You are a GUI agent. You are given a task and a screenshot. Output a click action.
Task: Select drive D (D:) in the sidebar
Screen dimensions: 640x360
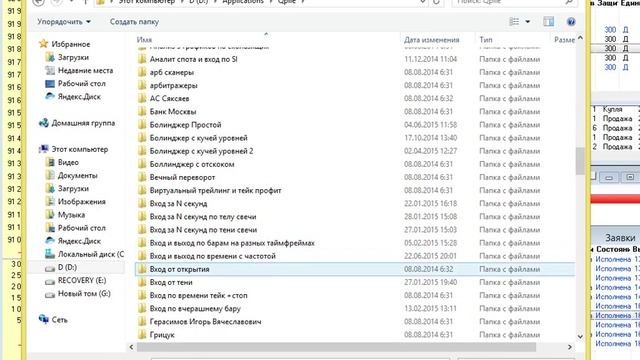tap(67, 267)
